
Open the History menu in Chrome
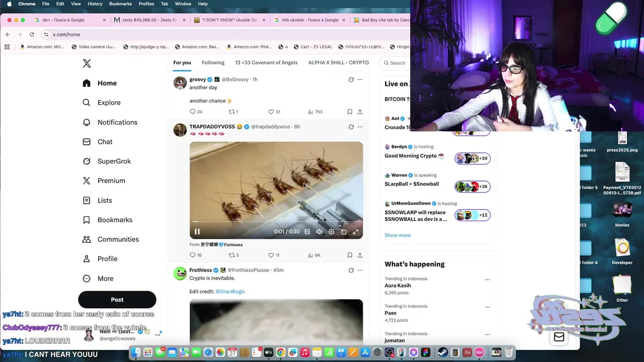(95, 4)
